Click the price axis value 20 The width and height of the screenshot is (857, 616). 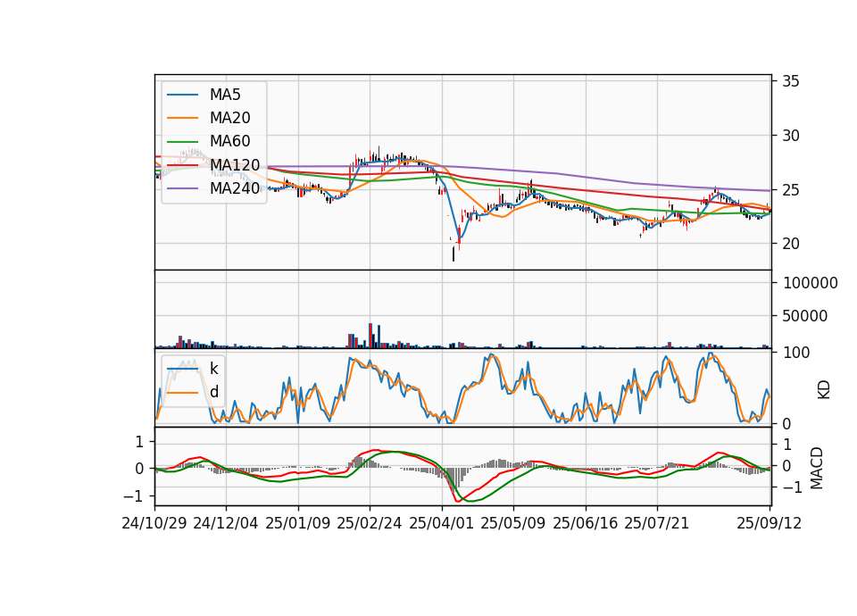point(791,244)
